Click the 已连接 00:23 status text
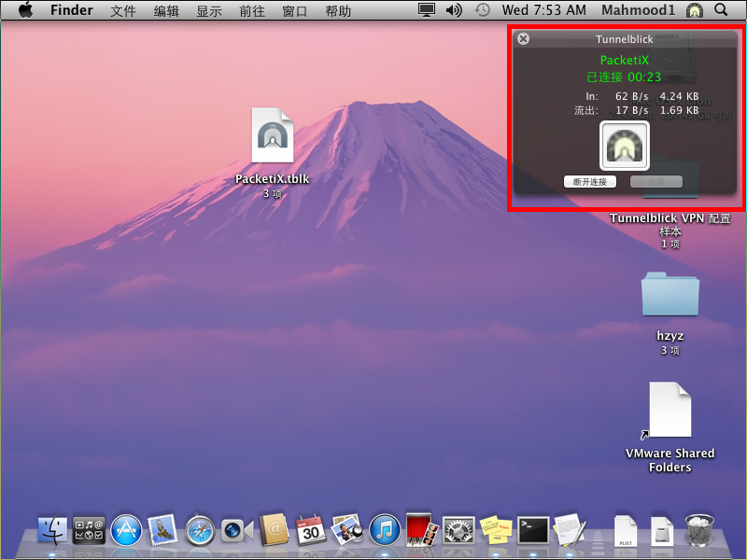The height and width of the screenshot is (560, 747). [x=624, y=77]
